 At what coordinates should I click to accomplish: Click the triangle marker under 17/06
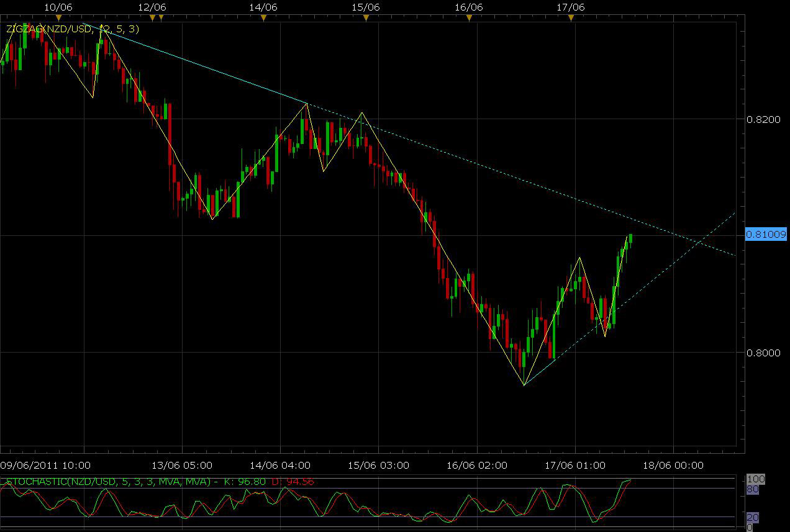[x=571, y=18]
